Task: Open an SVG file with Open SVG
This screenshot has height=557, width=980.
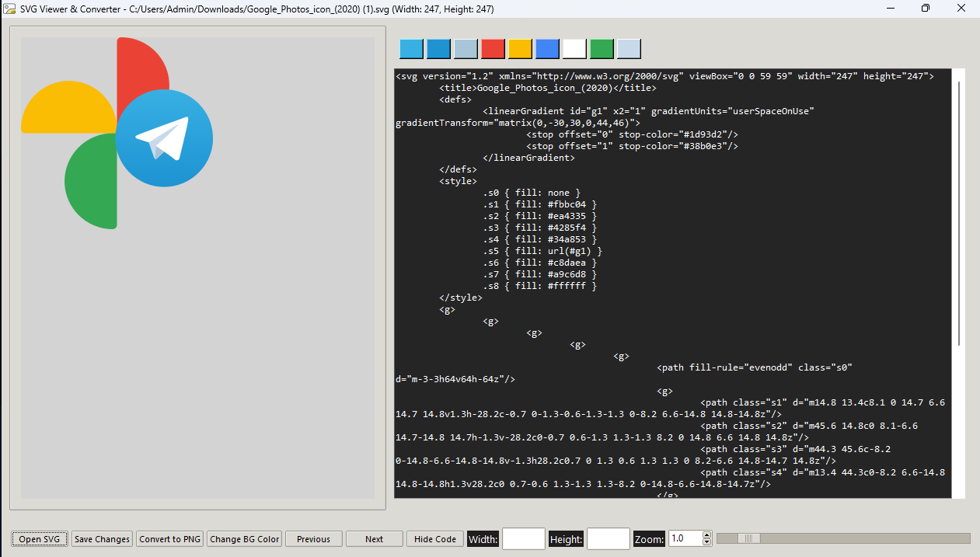Action: 40,539
